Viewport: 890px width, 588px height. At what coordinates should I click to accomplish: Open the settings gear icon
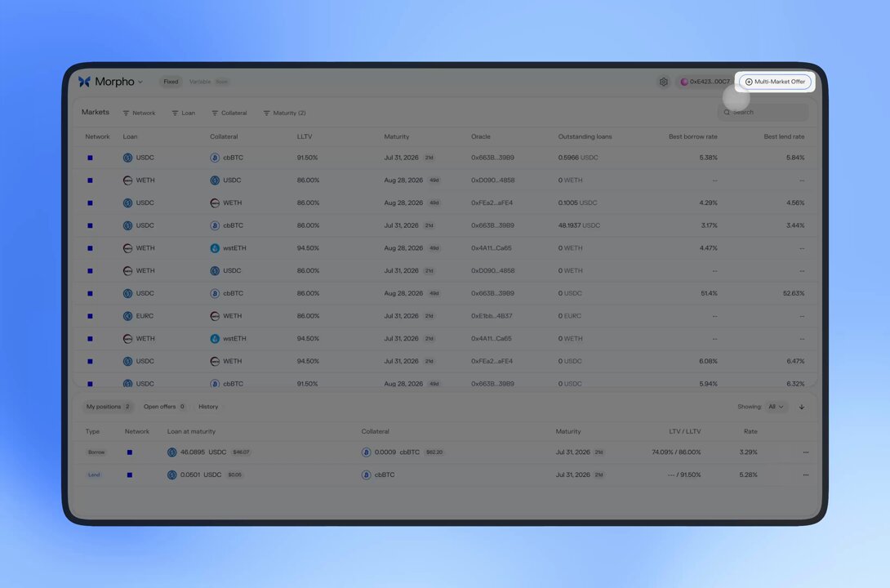tap(664, 82)
